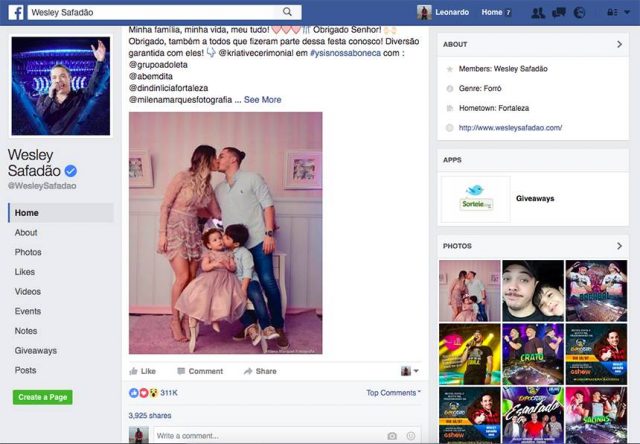Screen dimensions: 640x444
Task: Open the Top Comments sort dropdown
Action: tap(393, 393)
